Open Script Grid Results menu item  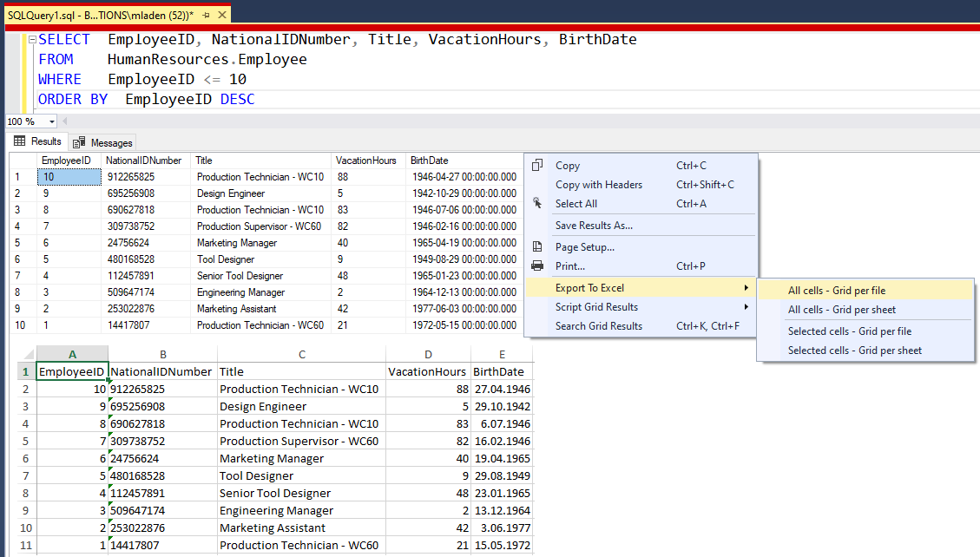pyautogui.click(x=641, y=306)
